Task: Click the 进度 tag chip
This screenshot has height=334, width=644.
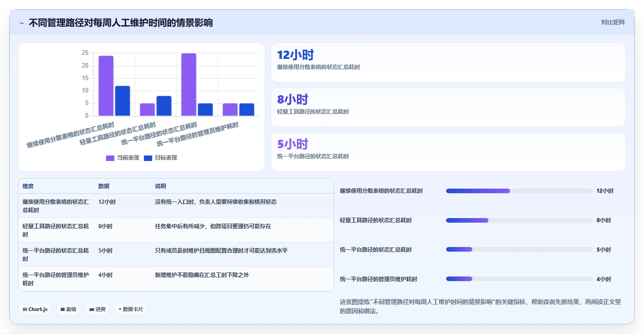Action: 98,309
